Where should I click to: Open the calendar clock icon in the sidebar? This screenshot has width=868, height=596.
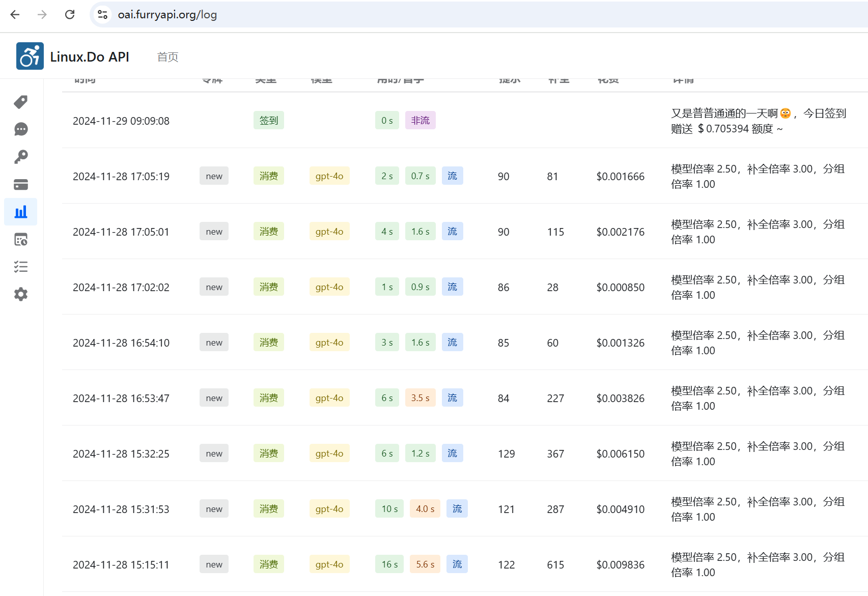coord(21,239)
